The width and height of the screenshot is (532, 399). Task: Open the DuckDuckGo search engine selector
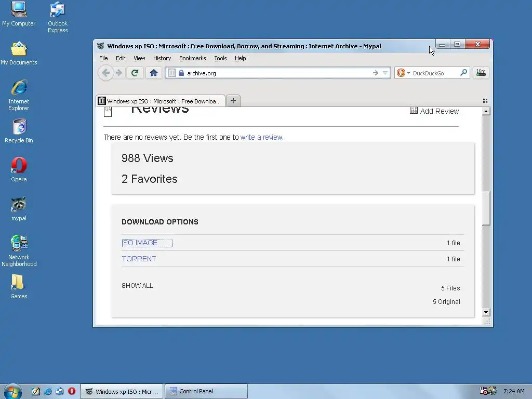point(403,73)
